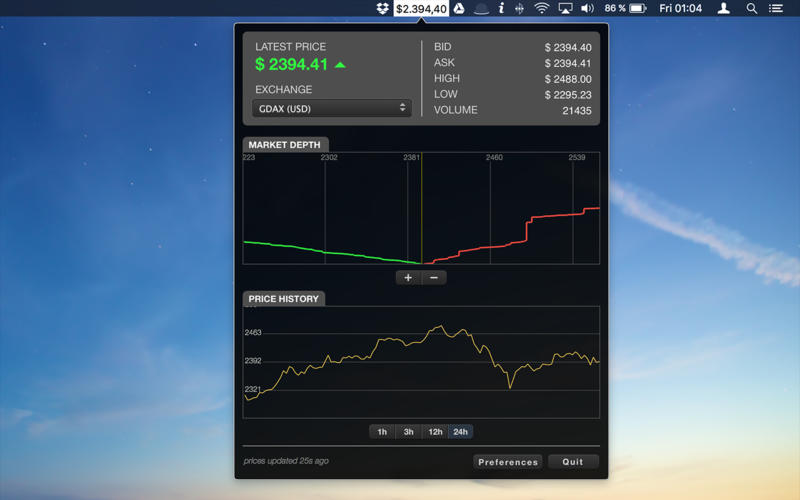The width and height of the screenshot is (800, 500).
Task: Zoom in market depth with plus button
Action: [x=408, y=278]
